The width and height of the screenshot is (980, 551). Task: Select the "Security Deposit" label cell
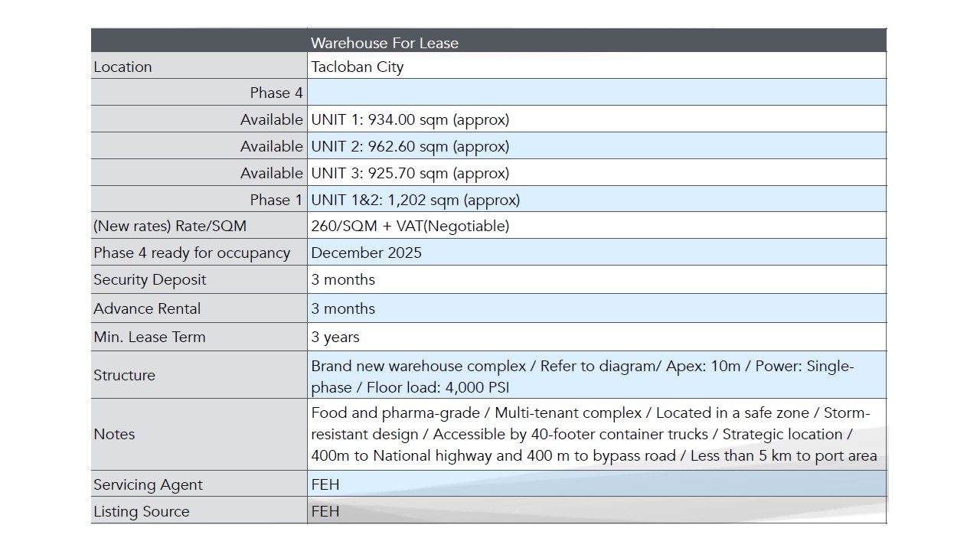150,279
